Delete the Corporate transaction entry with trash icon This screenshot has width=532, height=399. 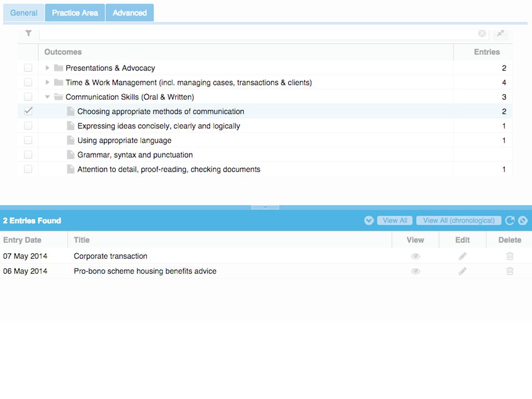click(510, 256)
